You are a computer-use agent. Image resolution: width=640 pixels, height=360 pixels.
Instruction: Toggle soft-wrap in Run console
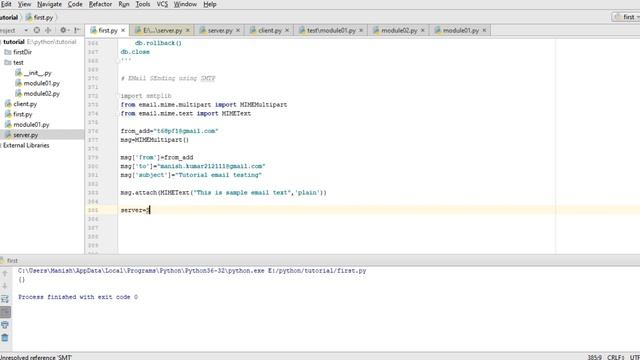5,299
